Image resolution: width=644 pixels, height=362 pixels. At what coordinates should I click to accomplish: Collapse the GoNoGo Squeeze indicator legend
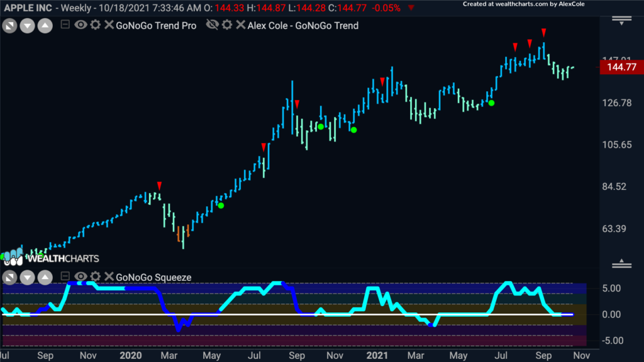tap(65, 277)
